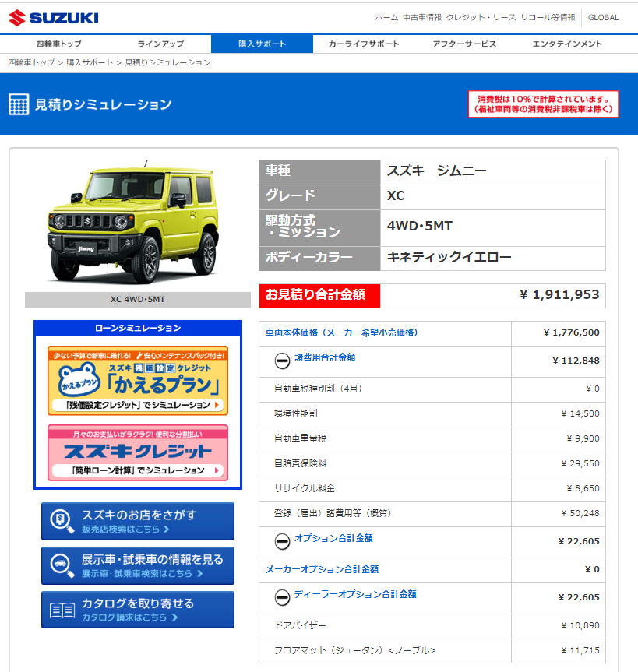Click the Suzuki logo
This screenshot has height=672, width=638.
[x=54, y=18]
